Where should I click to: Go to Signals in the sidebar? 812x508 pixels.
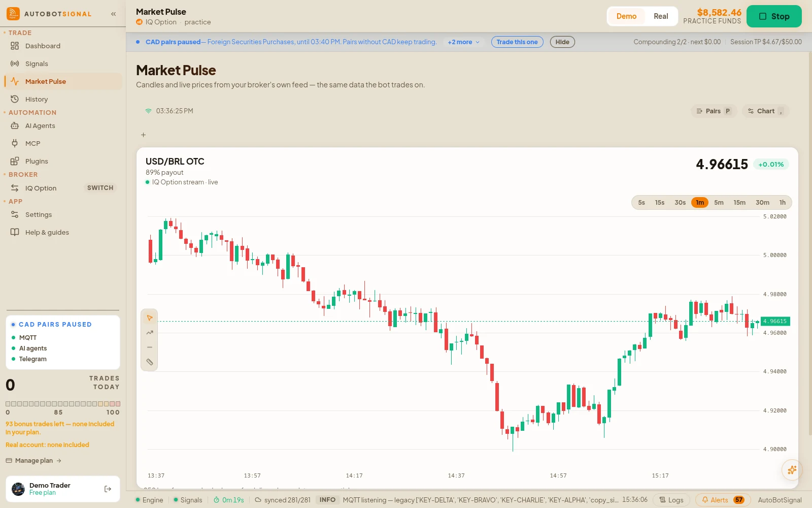63,63
